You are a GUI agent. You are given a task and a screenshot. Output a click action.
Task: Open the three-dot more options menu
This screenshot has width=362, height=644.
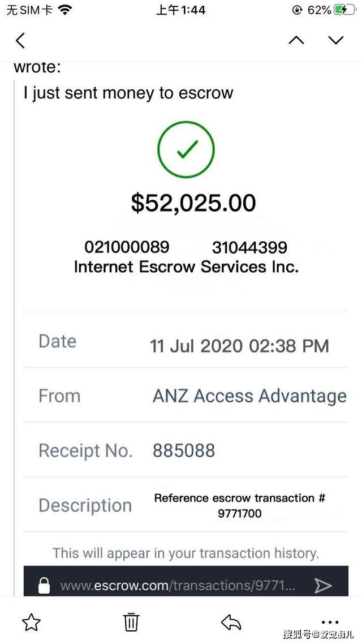coord(330,622)
